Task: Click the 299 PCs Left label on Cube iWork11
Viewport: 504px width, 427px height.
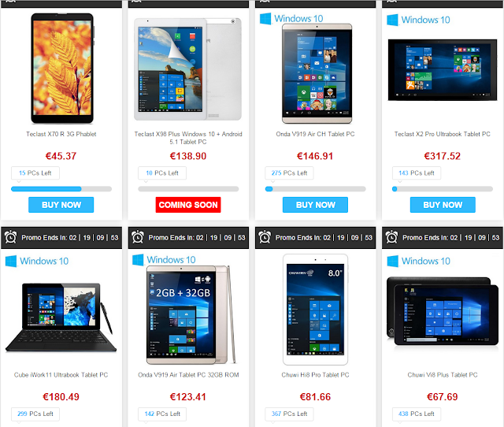Action: 35,414
